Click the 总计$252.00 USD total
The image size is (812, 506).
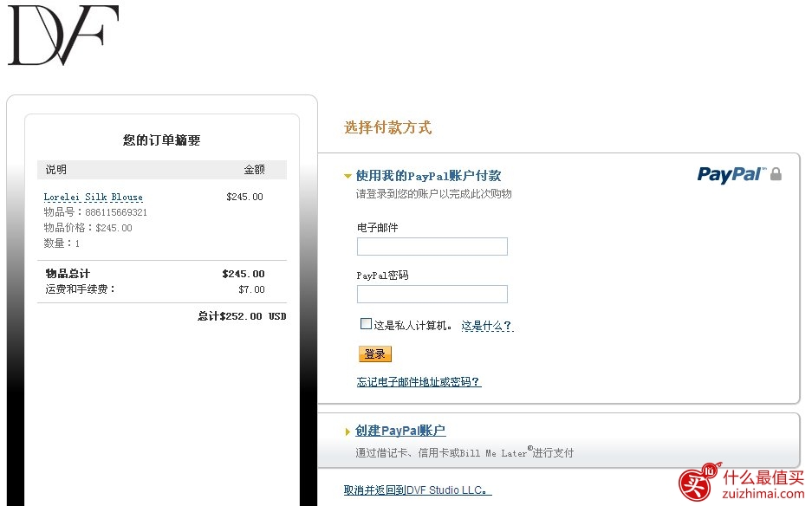pos(242,316)
